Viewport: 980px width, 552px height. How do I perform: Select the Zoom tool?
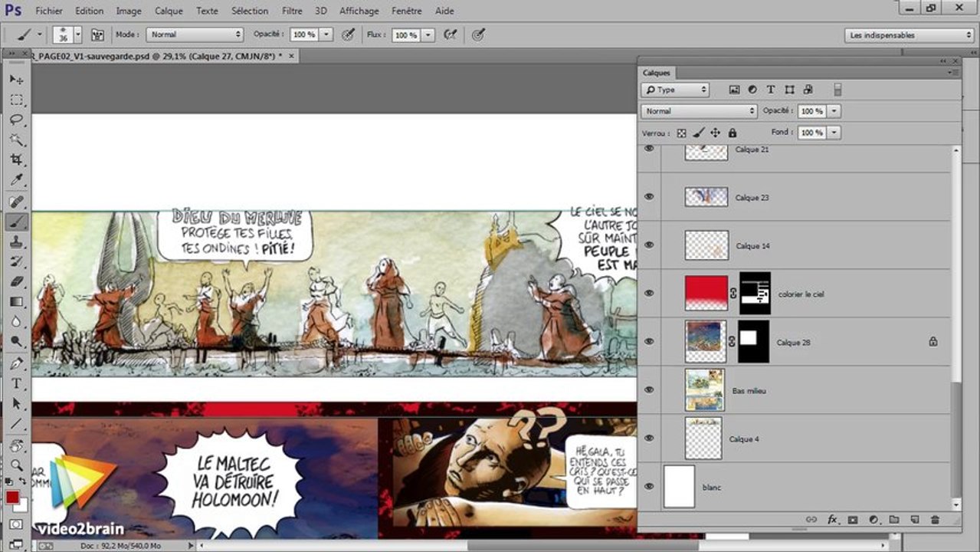click(x=17, y=465)
